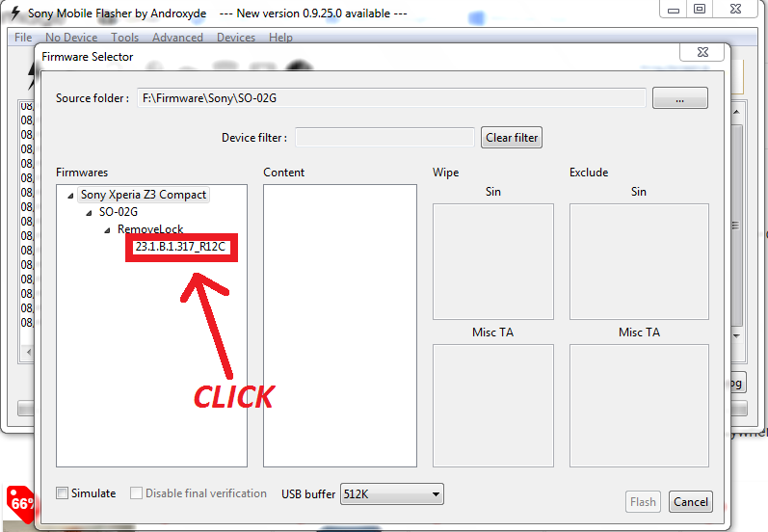This screenshot has width=768, height=532.
Task: Open the Devices menu
Action: (236, 38)
